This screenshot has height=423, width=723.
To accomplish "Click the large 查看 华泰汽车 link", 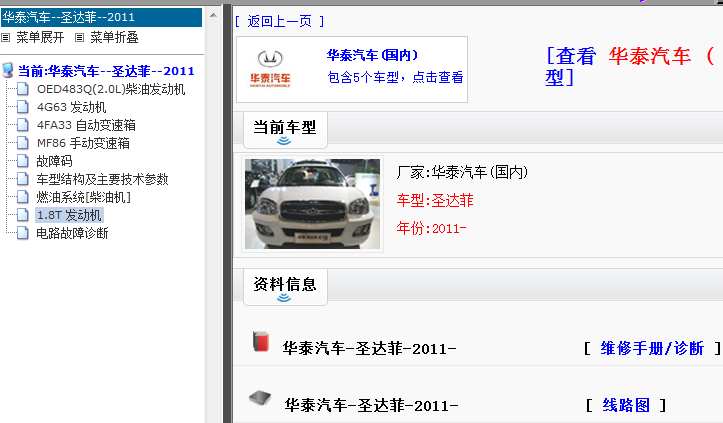I will (x=630, y=66).
